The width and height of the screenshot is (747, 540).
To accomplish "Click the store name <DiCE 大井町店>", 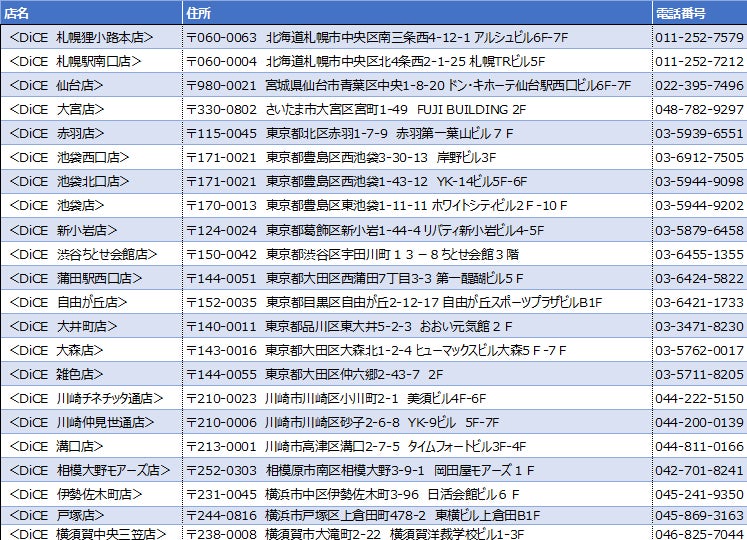I will pos(63,326).
